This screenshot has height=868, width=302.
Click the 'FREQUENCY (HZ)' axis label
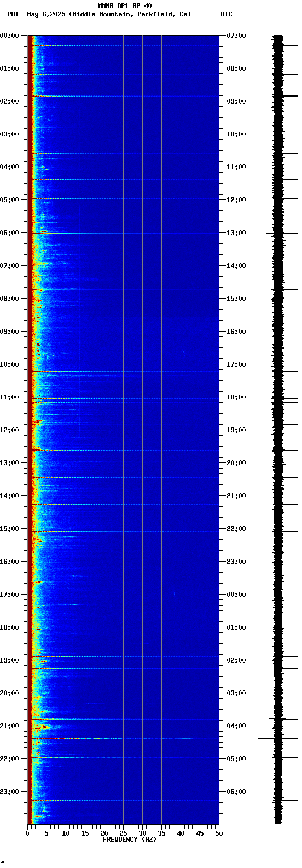(130, 840)
